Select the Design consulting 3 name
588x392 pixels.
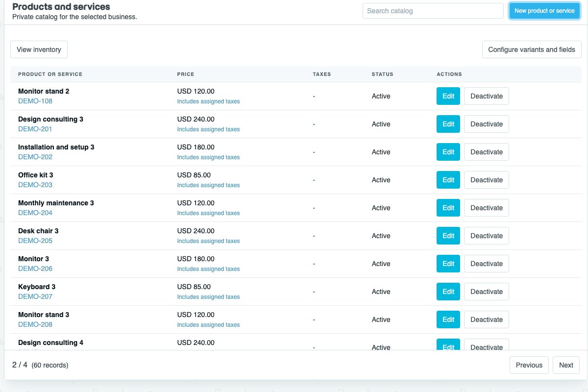pyautogui.click(x=50, y=119)
